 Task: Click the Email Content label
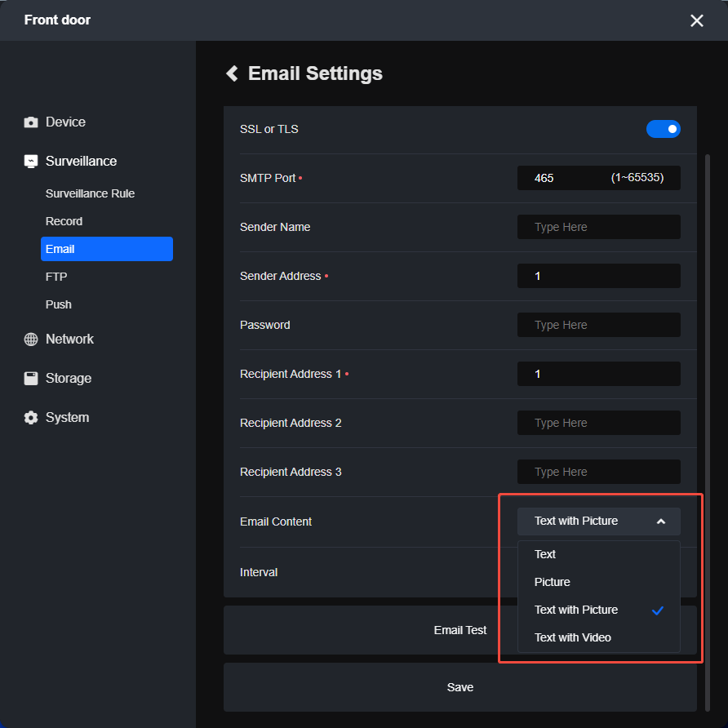pos(276,522)
